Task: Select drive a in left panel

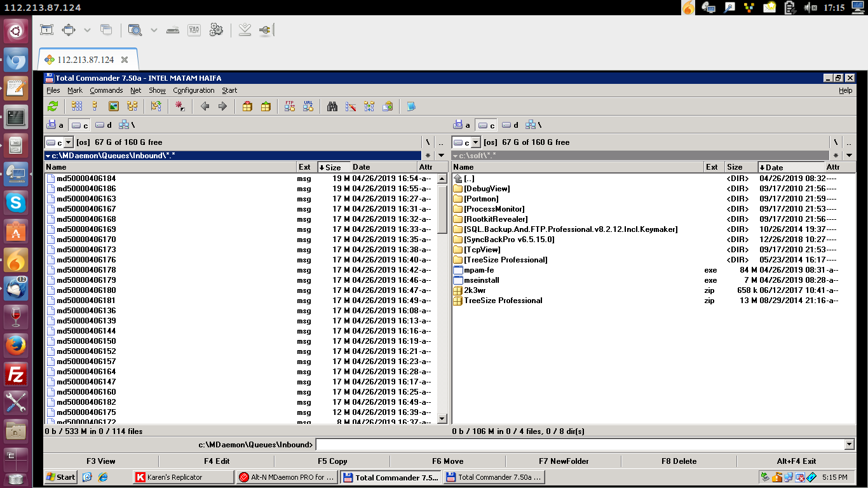Action: point(55,125)
